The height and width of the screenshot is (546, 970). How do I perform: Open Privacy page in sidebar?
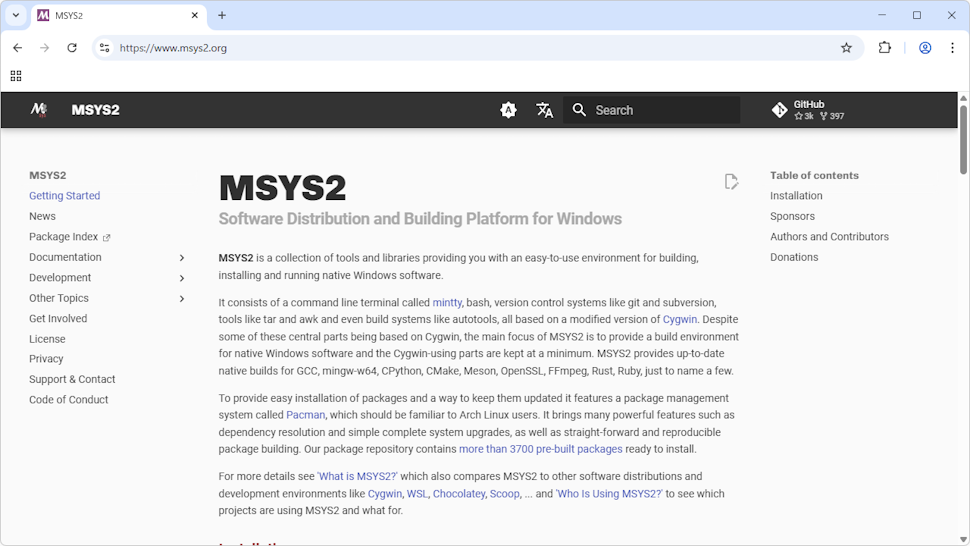pyautogui.click(x=46, y=359)
